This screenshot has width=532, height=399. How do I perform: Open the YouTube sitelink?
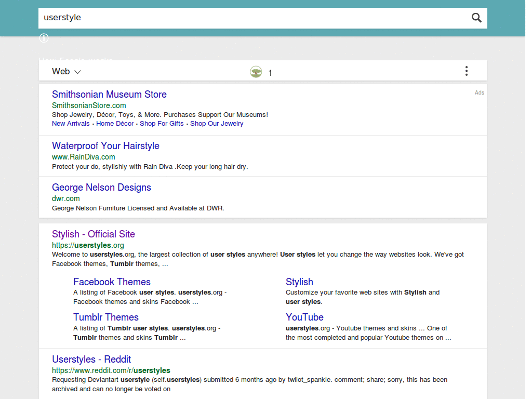(x=304, y=317)
